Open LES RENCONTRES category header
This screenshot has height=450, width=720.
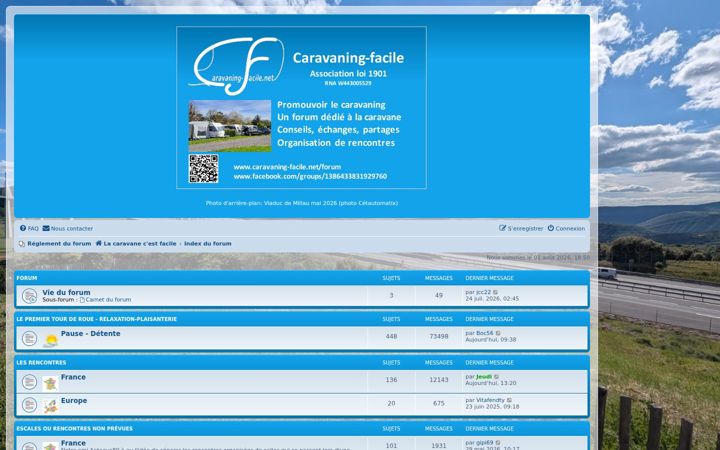point(41,363)
